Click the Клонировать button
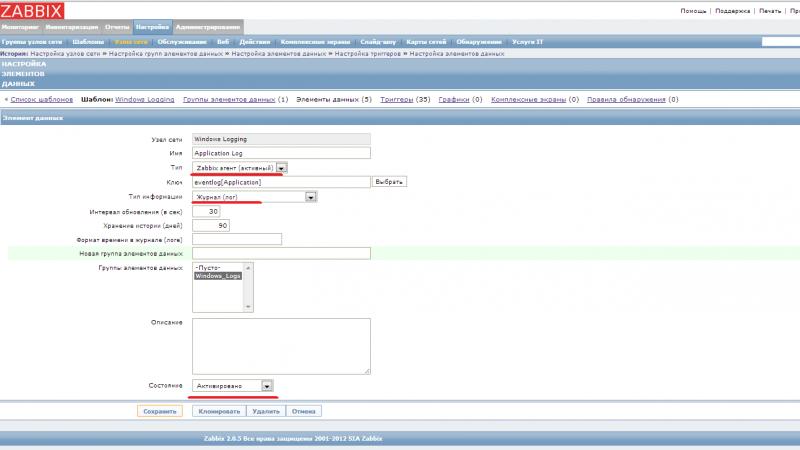Viewport: 800px width, 450px height. [219, 411]
